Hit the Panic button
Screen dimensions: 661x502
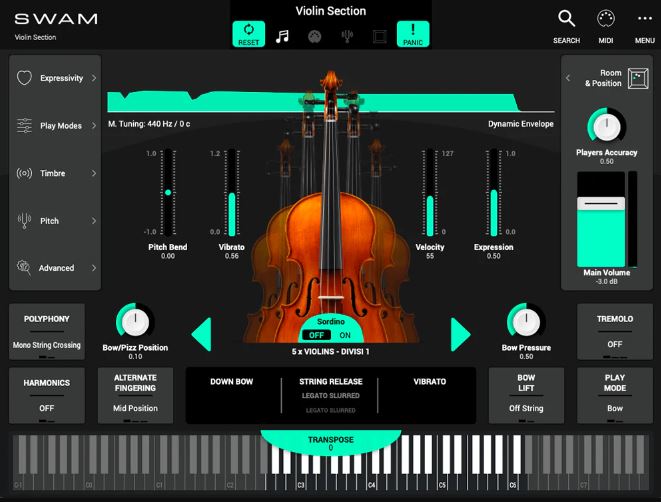(x=413, y=34)
